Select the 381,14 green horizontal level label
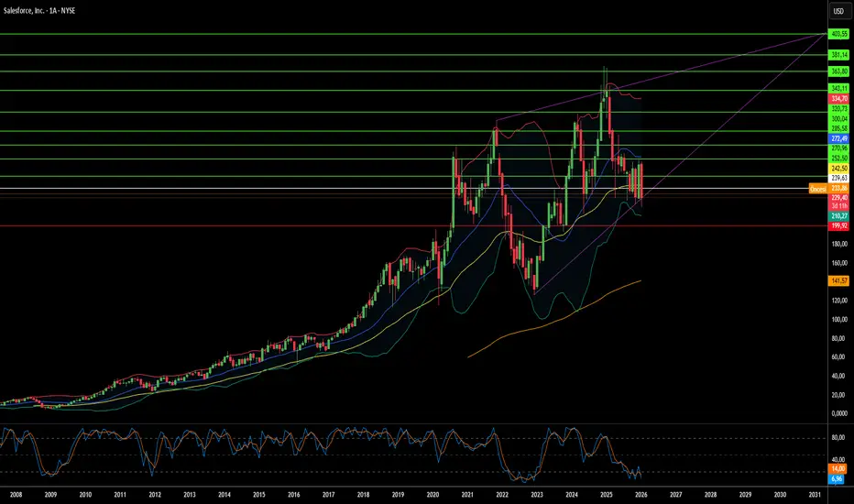 click(838, 55)
